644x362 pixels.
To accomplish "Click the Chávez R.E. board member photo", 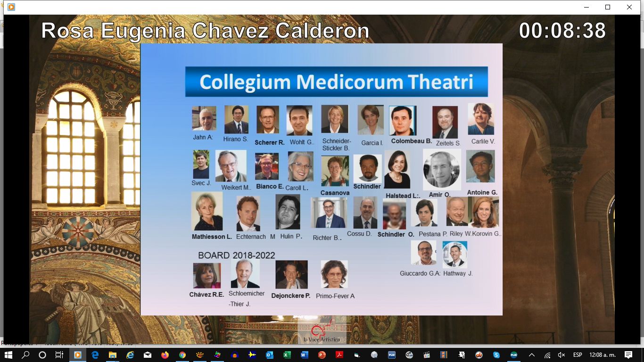I will click(x=206, y=275).
